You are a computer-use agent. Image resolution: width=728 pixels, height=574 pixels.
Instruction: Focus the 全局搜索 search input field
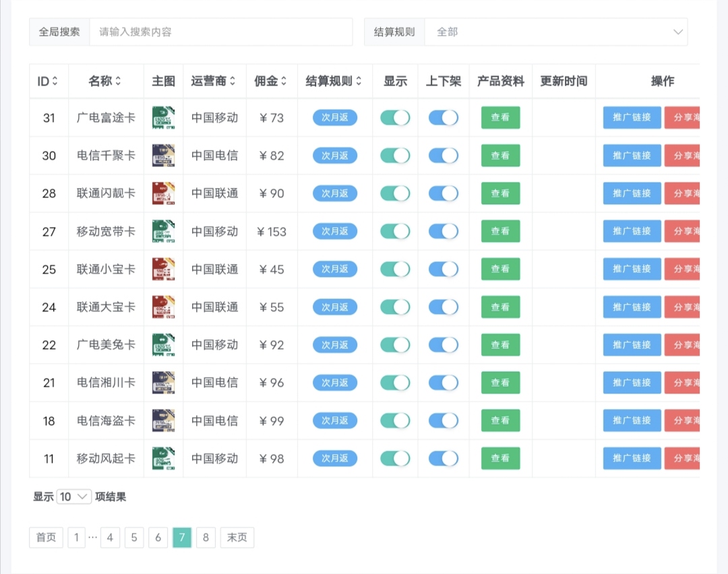click(x=220, y=32)
